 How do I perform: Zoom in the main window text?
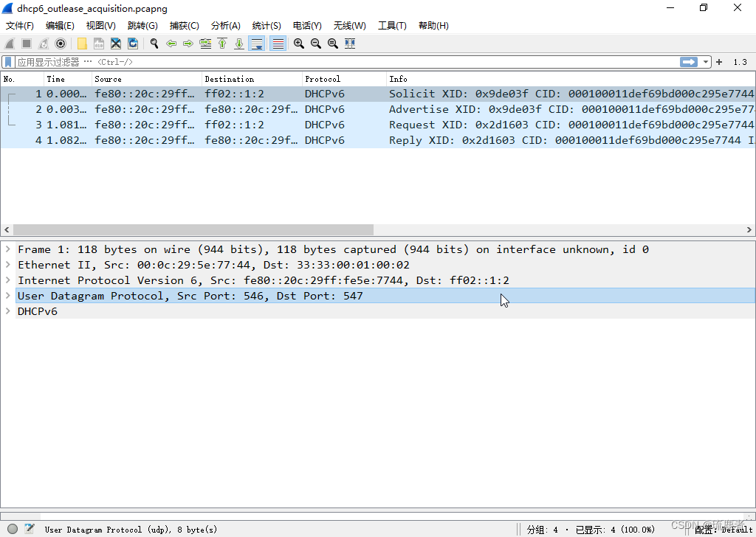tap(299, 44)
